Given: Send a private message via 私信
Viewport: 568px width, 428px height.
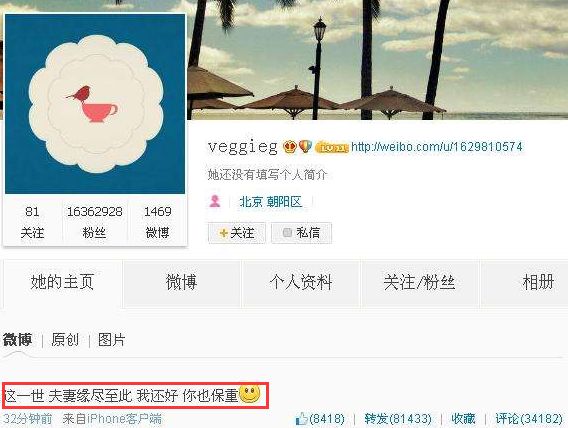Looking at the screenshot, I should [301, 232].
